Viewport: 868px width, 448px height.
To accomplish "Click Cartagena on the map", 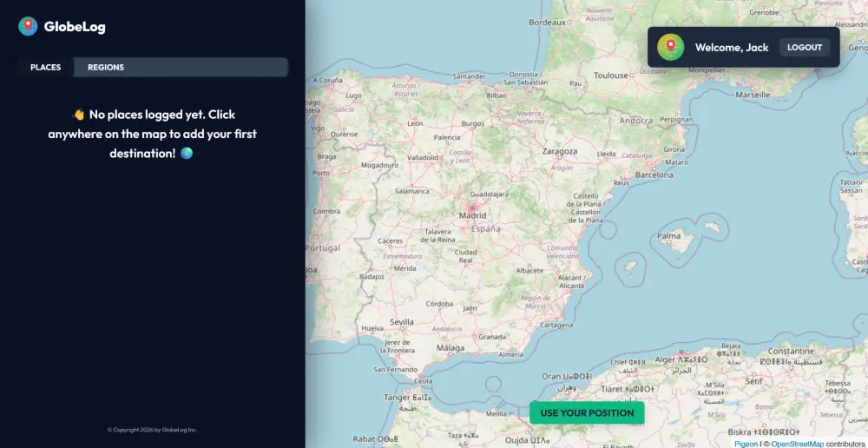I will tap(556, 325).
